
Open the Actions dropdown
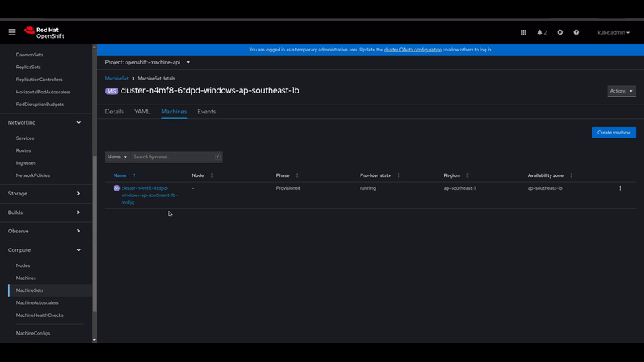(621, 91)
